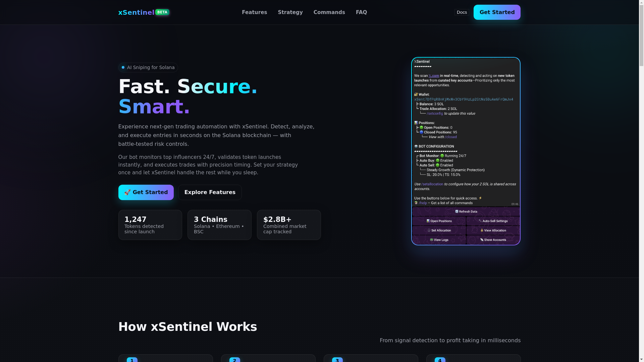
Task: Click the $2.8B+ market cap card
Action: (289, 225)
